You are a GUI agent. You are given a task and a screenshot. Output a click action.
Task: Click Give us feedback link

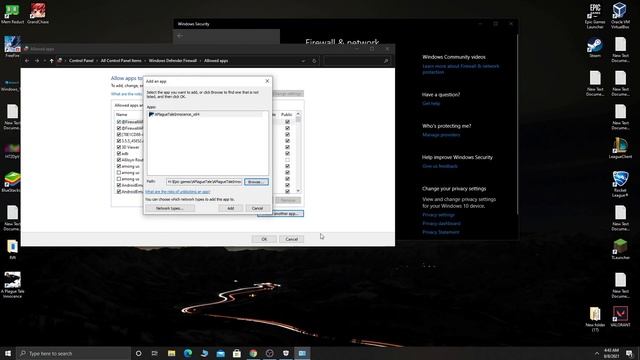440,166
